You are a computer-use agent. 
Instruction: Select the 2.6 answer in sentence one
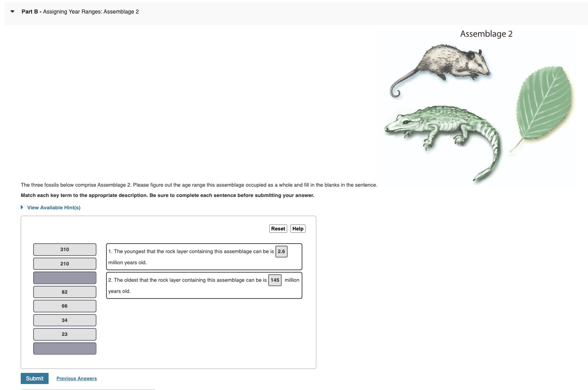[281, 252]
